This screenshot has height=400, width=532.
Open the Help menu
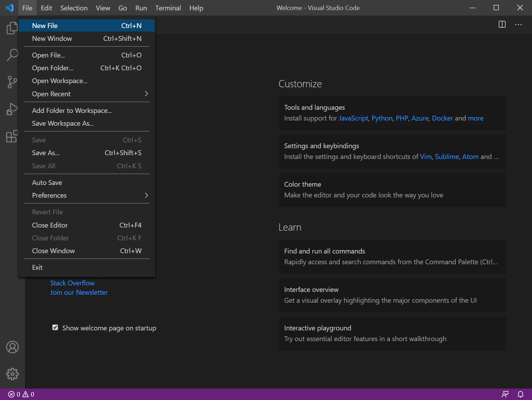196,8
